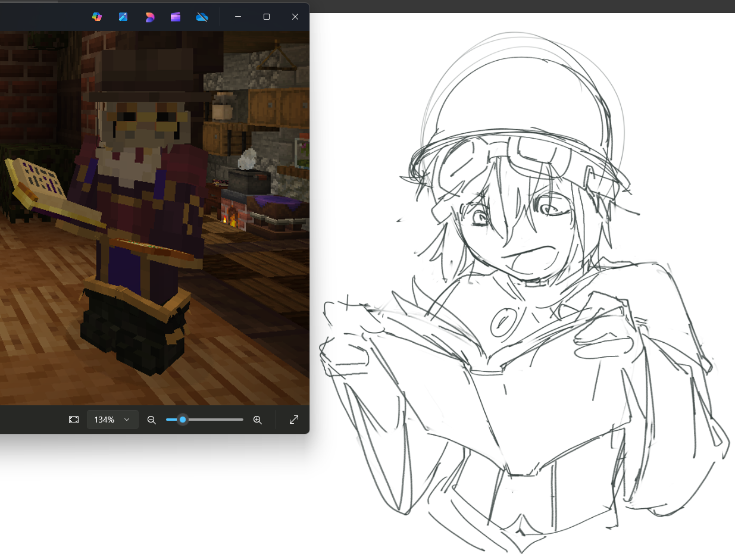The height and width of the screenshot is (560, 735).
Task: Click the Edit image icon
Action: point(123,17)
